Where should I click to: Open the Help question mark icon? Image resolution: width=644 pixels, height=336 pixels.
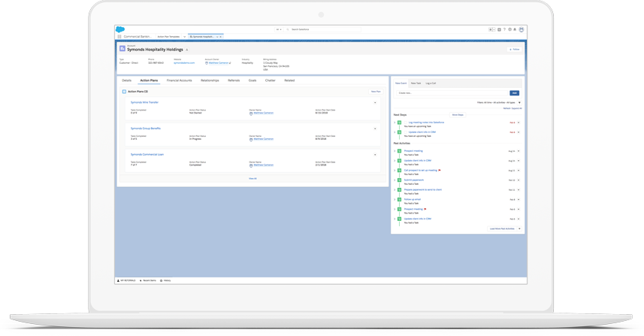click(504, 29)
